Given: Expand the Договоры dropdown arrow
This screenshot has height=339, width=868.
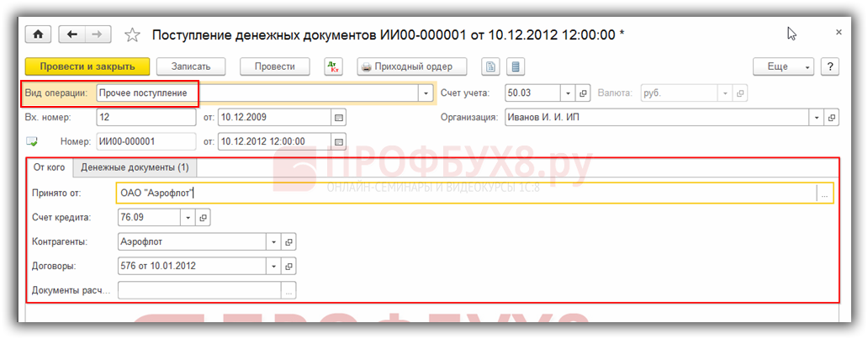Looking at the screenshot, I should pos(274,267).
